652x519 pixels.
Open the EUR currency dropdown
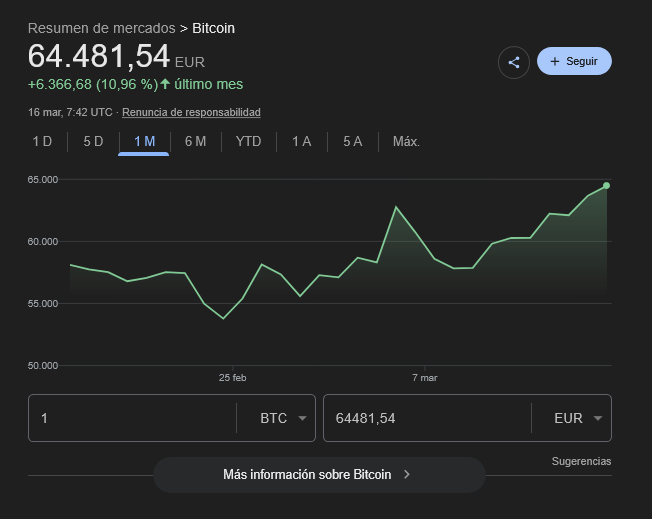(578, 418)
